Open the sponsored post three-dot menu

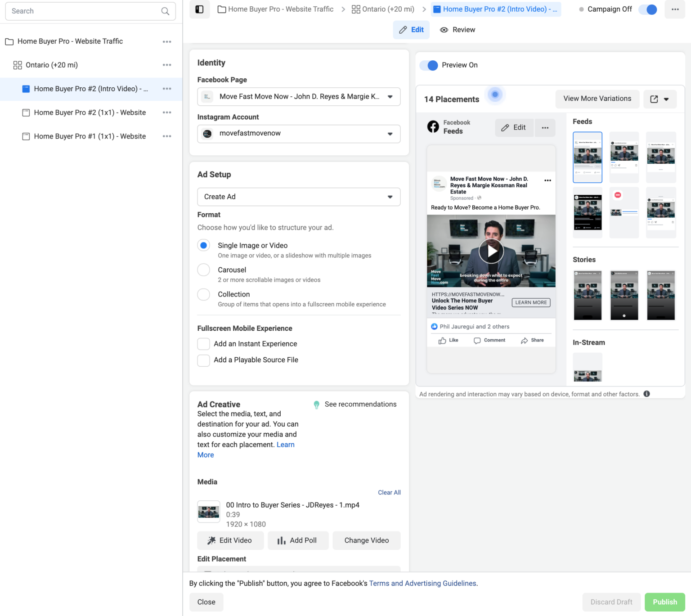[x=547, y=180]
